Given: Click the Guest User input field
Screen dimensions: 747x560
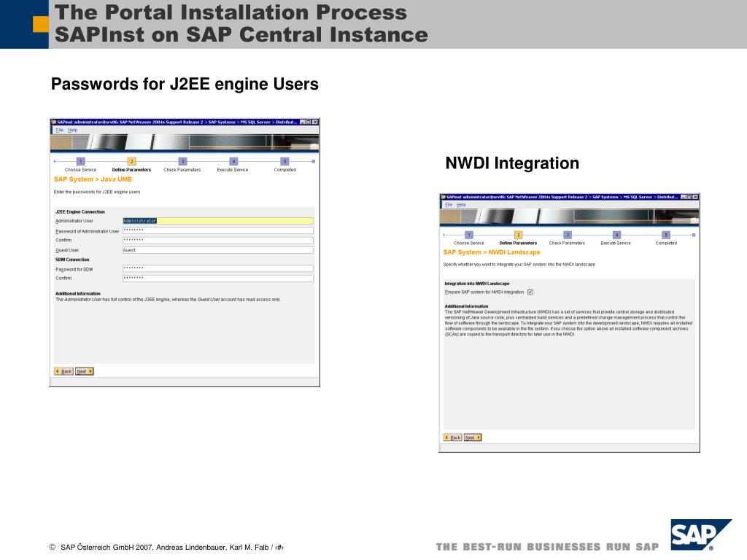Looking at the screenshot, I should [x=218, y=250].
